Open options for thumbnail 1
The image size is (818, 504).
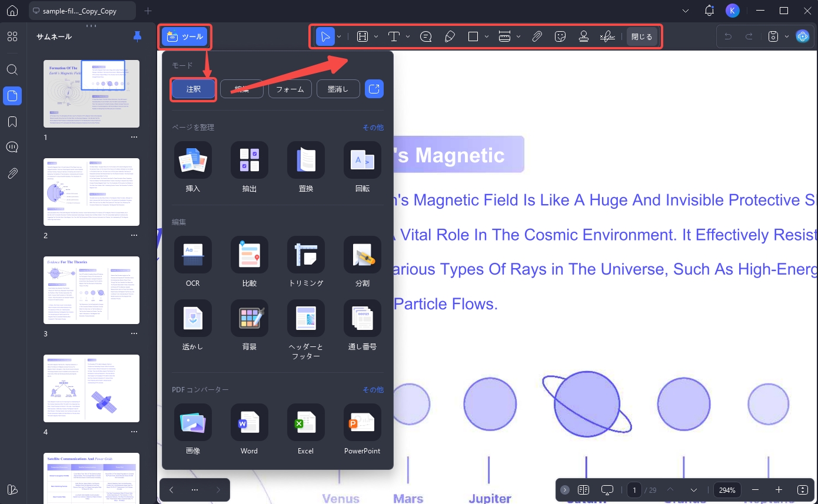coord(134,137)
